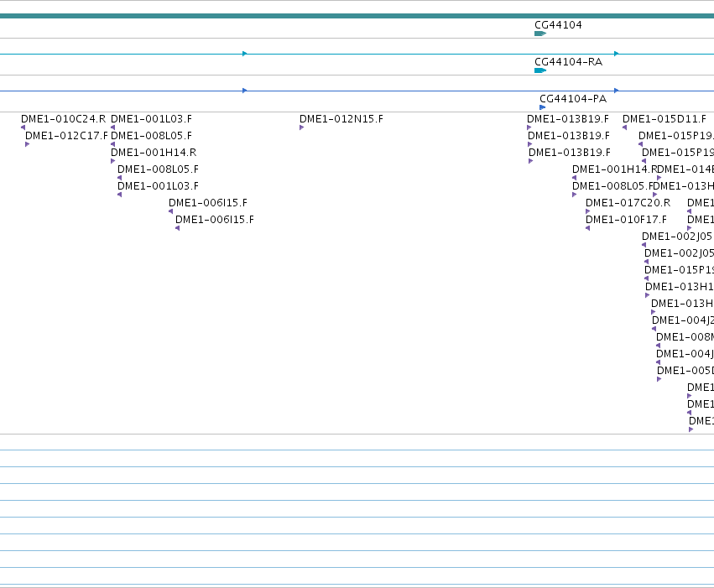The height and width of the screenshot is (588, 714).
Task: Select the purple arrow marker under DME1-017C20.R
Action: (588, 211)
